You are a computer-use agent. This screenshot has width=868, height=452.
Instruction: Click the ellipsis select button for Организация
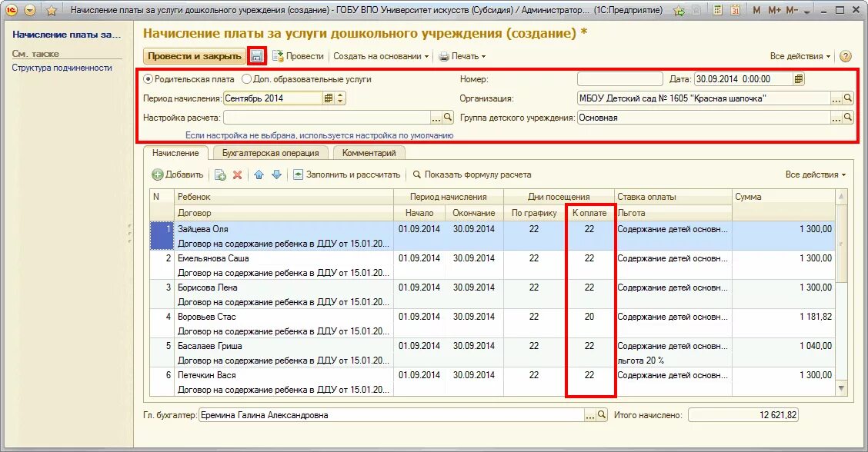tap(836, 98)
